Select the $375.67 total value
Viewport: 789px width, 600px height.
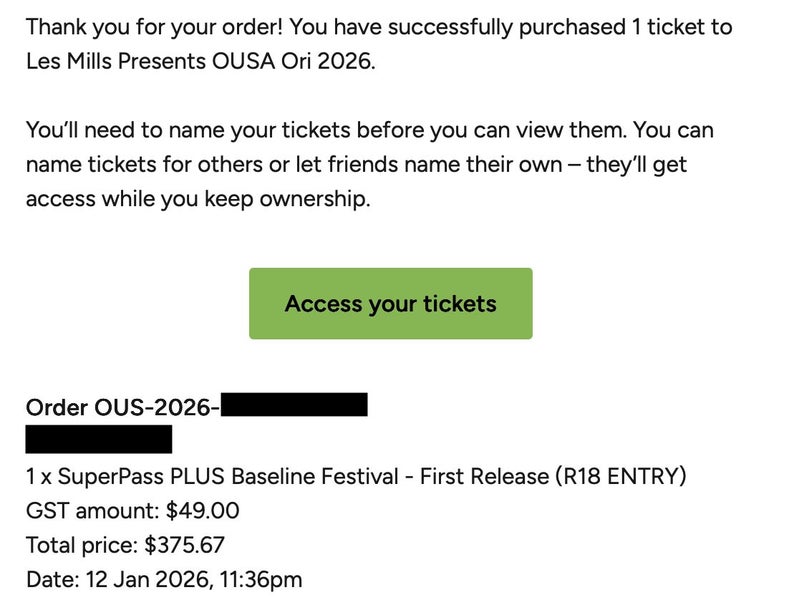click(x=185, y=545)
